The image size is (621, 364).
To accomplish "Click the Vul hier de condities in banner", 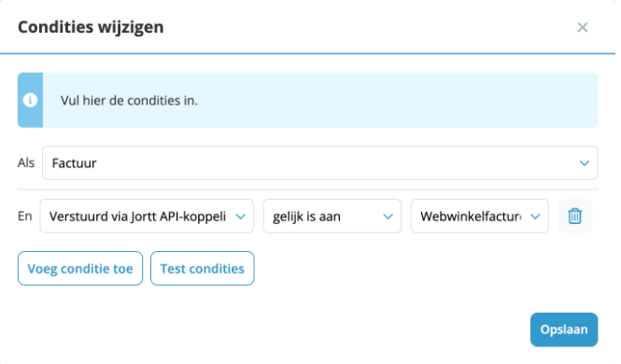I will point(129,101).
